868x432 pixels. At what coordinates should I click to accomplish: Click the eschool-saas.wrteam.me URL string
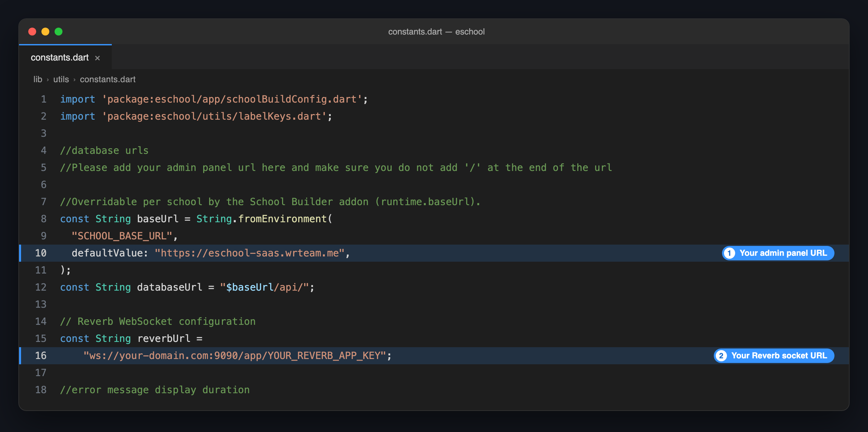pyautogui.click(x=249, y=253)
